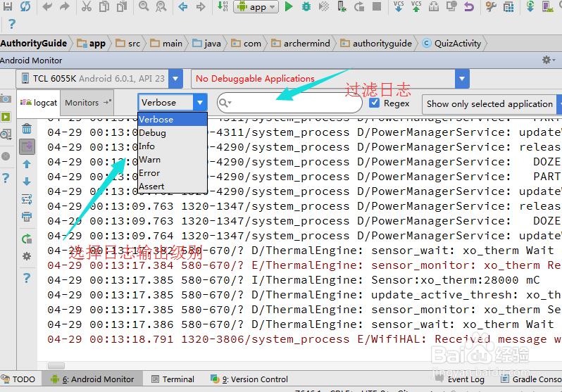Click the Copy icon in the toolbar

pyautogui.click(x=104, y=6)
